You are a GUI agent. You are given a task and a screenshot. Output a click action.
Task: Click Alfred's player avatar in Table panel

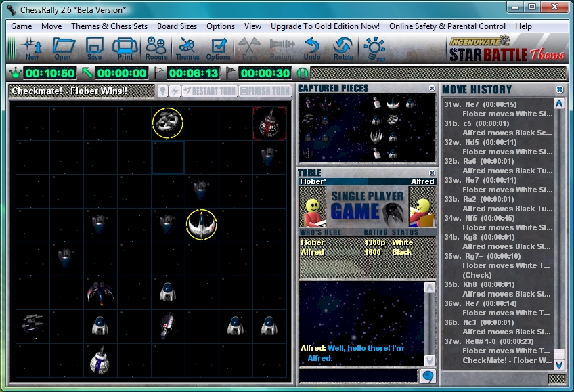(x=422, y=207)
